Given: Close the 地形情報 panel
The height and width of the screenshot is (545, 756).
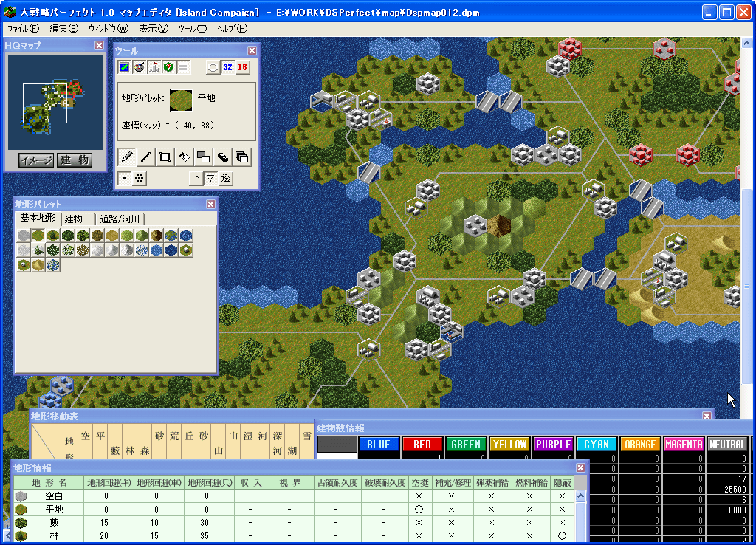Looking at the screenshot, I should pyautogui.click(x=580, y=468).
